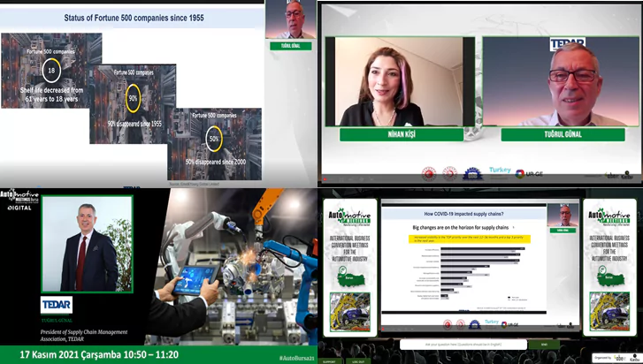Click the yellow 50% circle graphic
Viewport: 643px width, 364px height.
click(x=214, y=139)
